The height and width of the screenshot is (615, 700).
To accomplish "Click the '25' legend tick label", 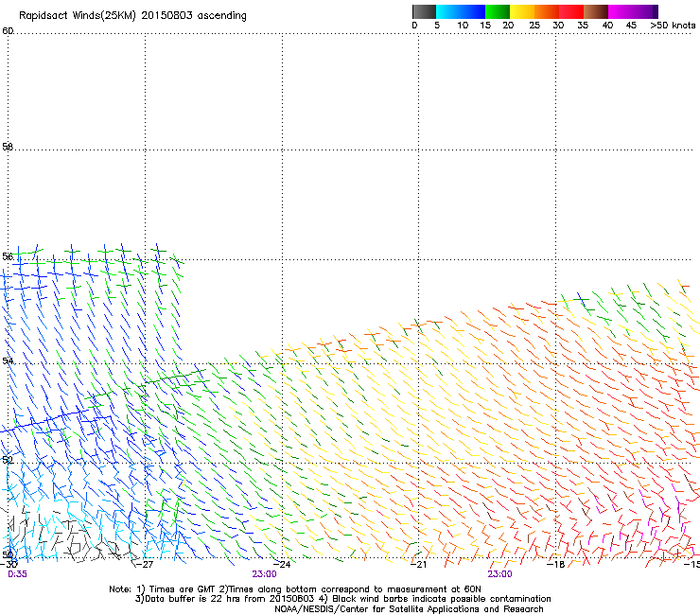I will 534,26.
